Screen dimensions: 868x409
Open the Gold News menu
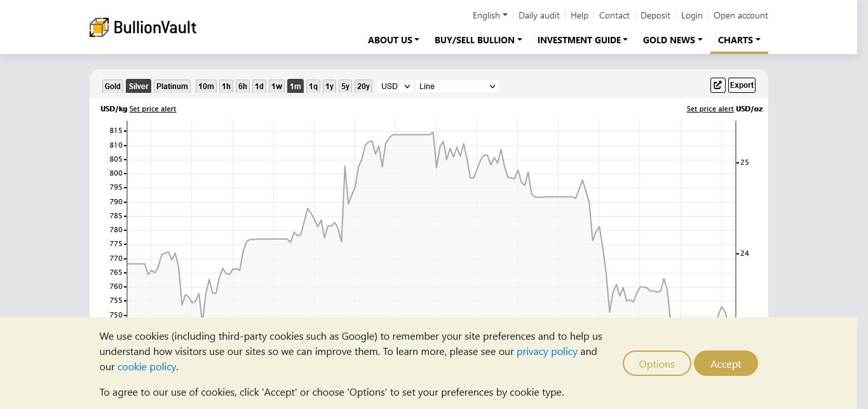tap(672, 40)
